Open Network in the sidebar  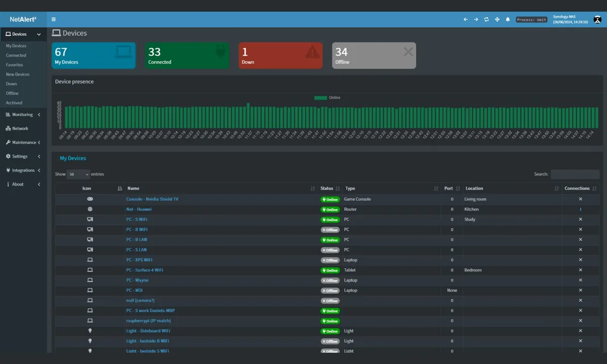click(23, 128)
